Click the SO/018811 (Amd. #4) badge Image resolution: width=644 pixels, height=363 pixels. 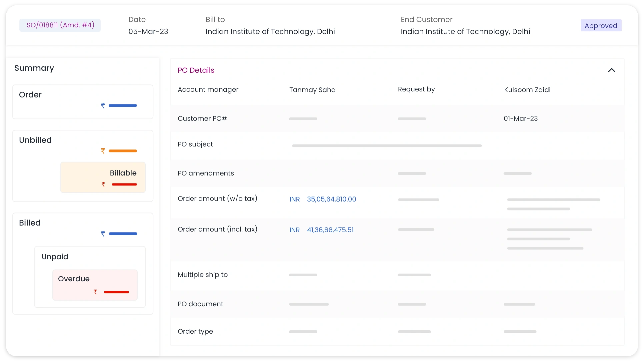[60, 25]
